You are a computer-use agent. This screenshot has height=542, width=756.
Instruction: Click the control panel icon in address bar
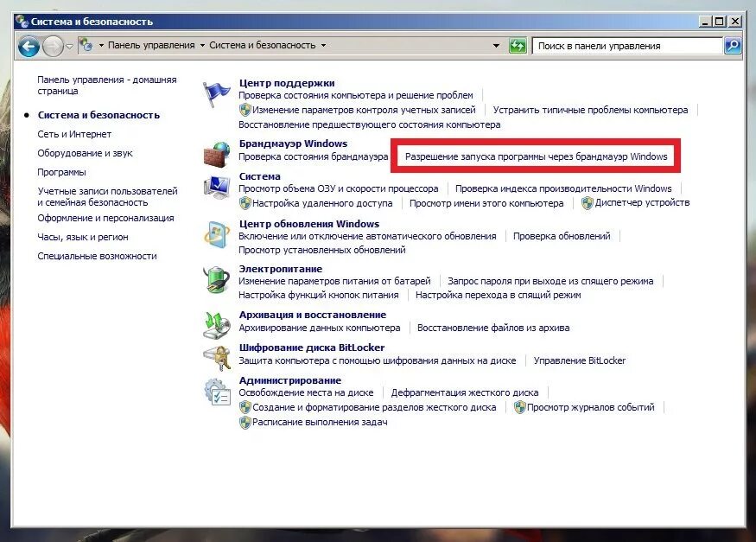click(x=86, y=45)
